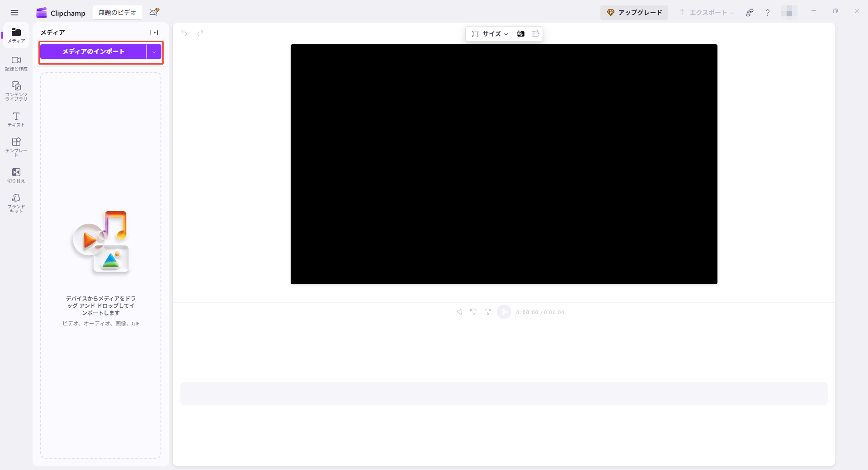Open the auto captions (CC) feature
The width and height of the screenshot is (868, 470).
[536, 33]
